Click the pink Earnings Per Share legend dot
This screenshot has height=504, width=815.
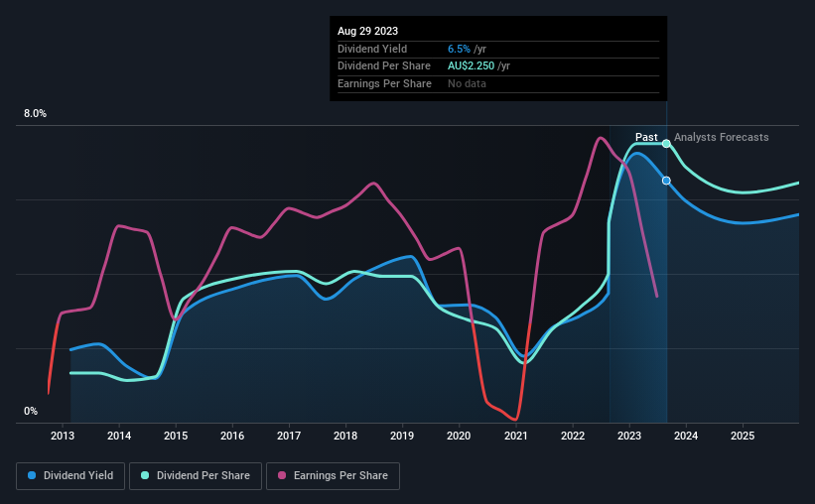point(282,475)
